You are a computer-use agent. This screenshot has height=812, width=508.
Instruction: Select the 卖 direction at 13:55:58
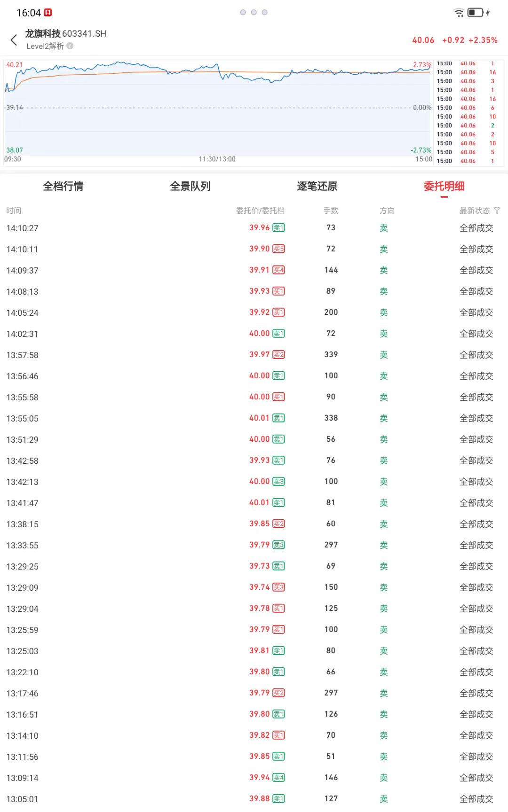click(x=384, y=397)
